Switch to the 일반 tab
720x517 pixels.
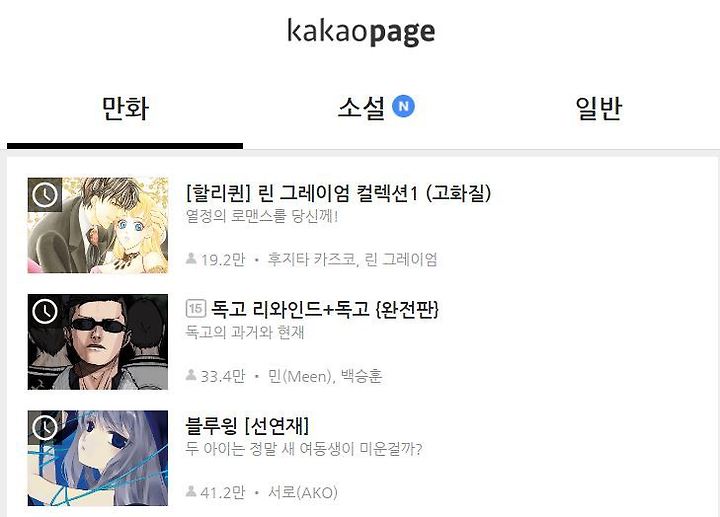(x=598, y=109)
